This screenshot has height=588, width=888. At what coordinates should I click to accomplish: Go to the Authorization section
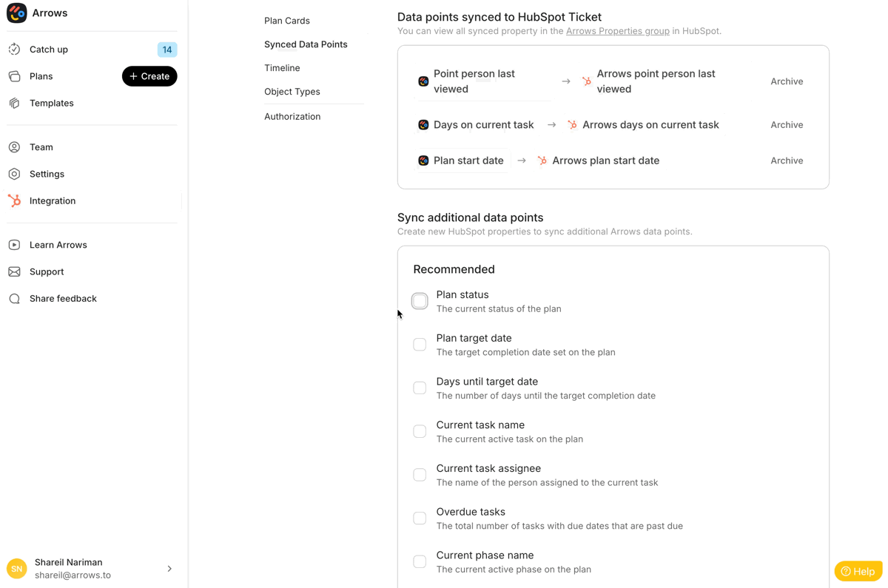pos(292,117)
